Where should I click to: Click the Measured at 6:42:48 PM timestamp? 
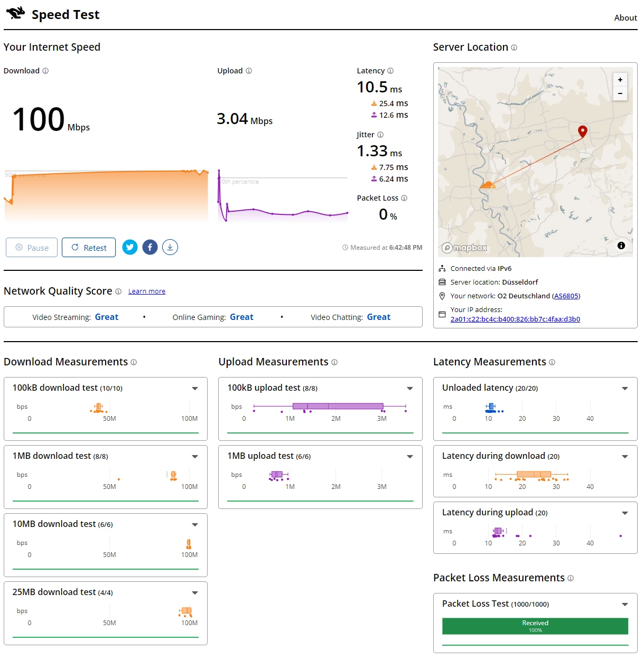(382, 248)
